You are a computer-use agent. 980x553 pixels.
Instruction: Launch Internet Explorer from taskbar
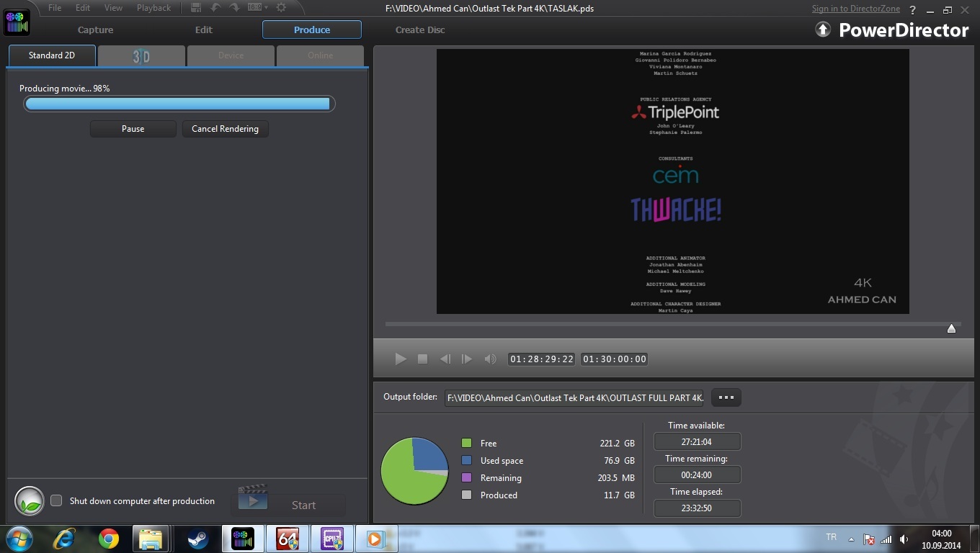[64, 539]
